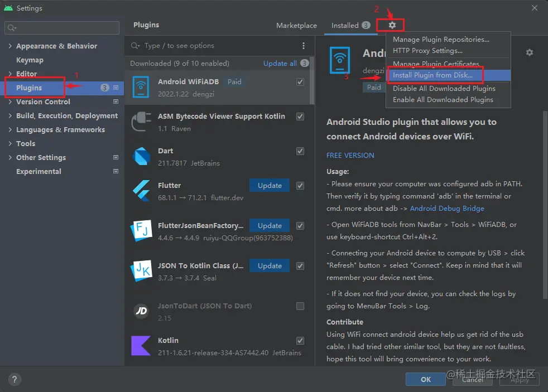This screenshot has height=392, width=548.
Task: Toggle the FlutterJsonBeanFactory plugin checkbox
Action: [x=300, y=225]
